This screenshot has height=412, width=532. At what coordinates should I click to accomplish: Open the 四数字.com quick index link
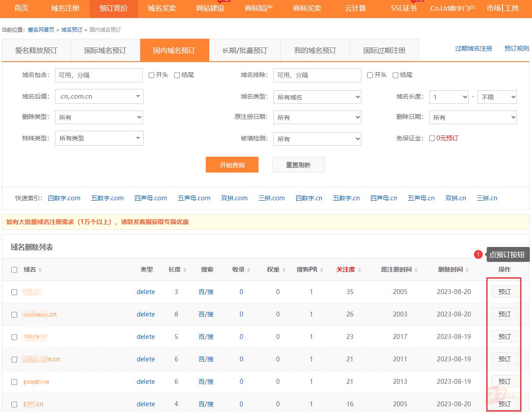pyautogui.click(x=64, y=198)
